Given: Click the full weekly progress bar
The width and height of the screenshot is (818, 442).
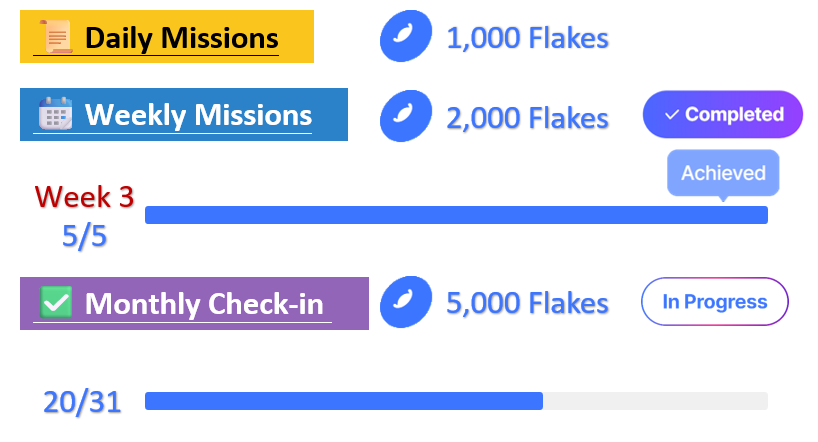Looking at the screenshot, I should (456, 215).
